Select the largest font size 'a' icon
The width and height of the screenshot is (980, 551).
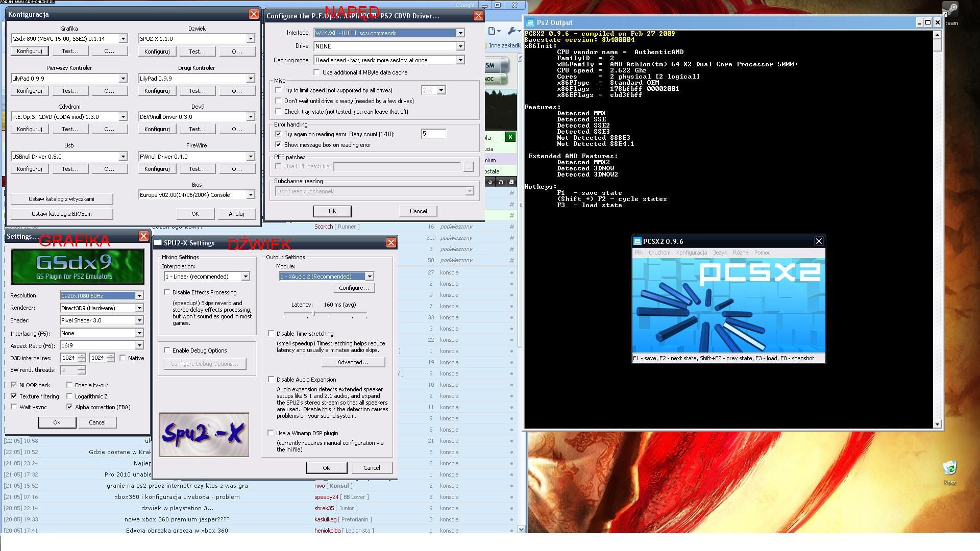(511, 182)
